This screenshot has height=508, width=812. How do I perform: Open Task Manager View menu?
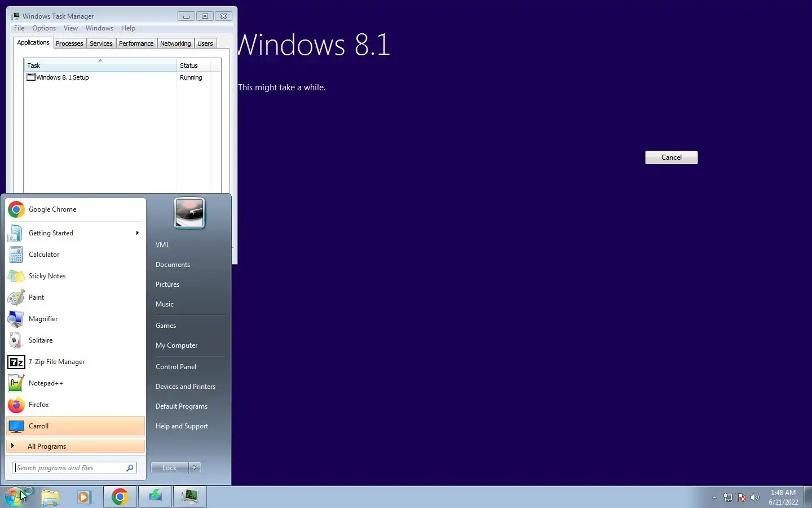pyautogui.click(x=70, y=28)
